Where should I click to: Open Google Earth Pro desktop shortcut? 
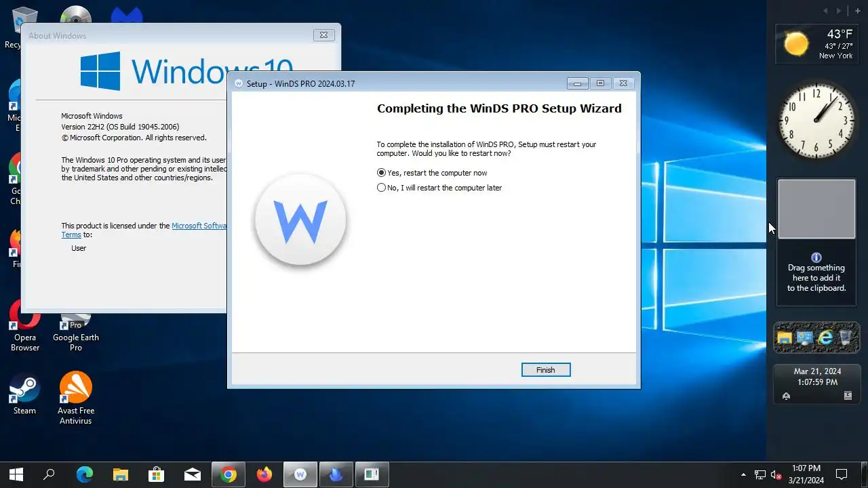pos(76,333)
